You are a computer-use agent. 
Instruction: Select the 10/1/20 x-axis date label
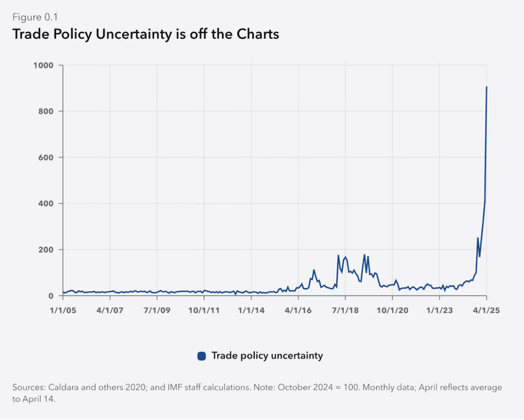coord(392,309)
